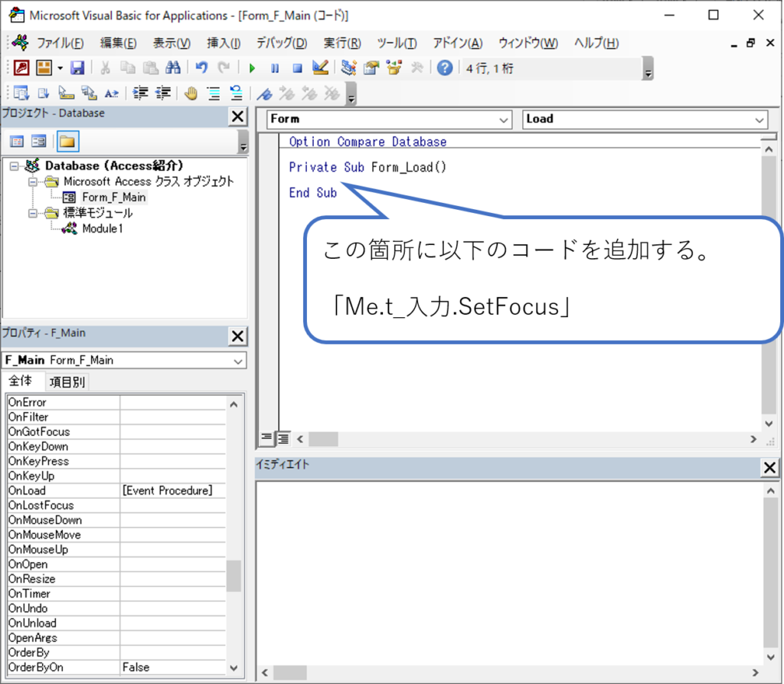
Task: Close the プロジェクト - Database panel
Action: tap(237, 116)
